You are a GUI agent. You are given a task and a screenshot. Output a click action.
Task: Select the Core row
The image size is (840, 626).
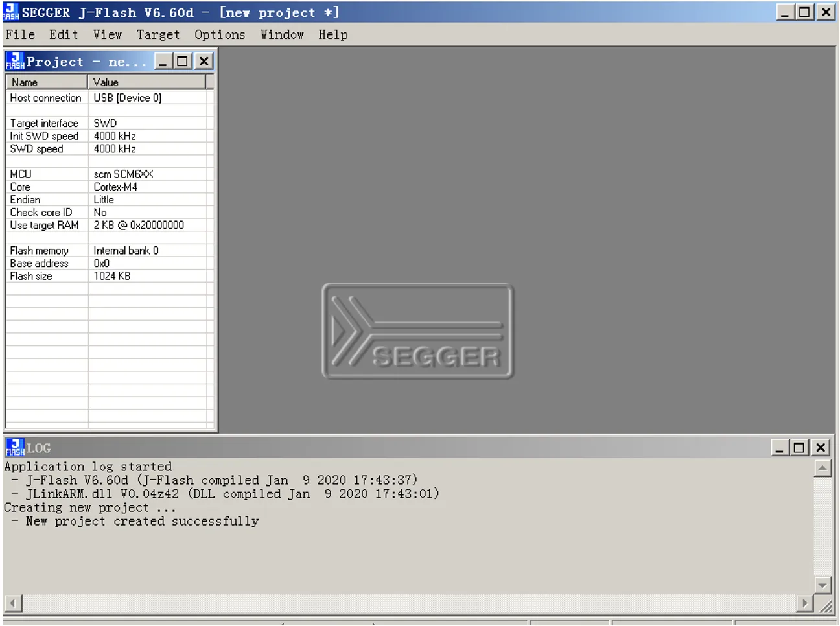[110, 187]
